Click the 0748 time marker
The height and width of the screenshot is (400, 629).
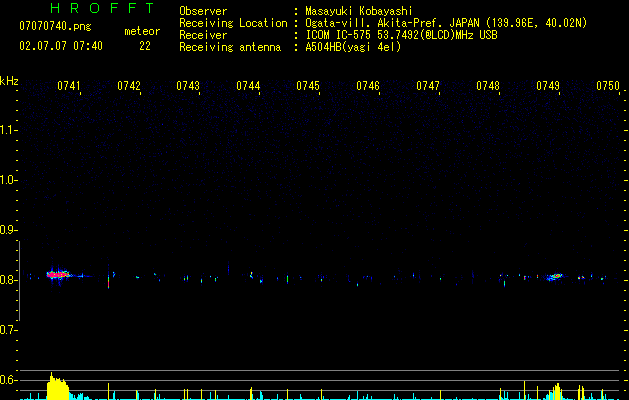pos(488,86)
